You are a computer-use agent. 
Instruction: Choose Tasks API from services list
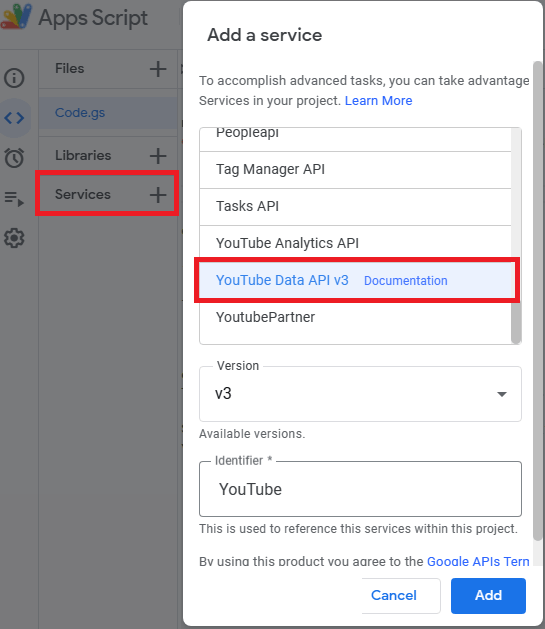(x=355, y=207)
